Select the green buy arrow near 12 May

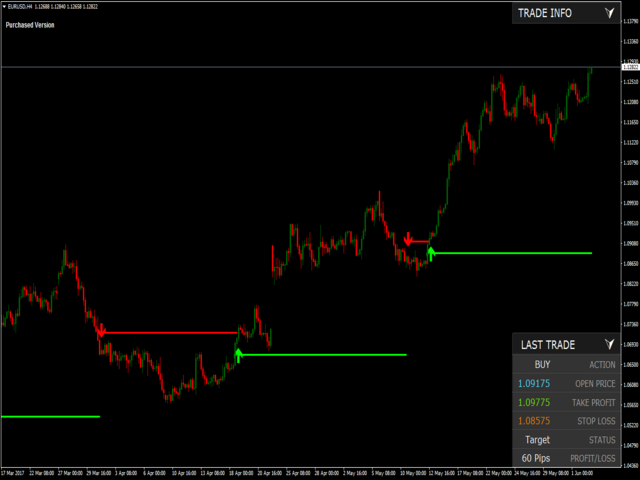click(x=431, y=254)
